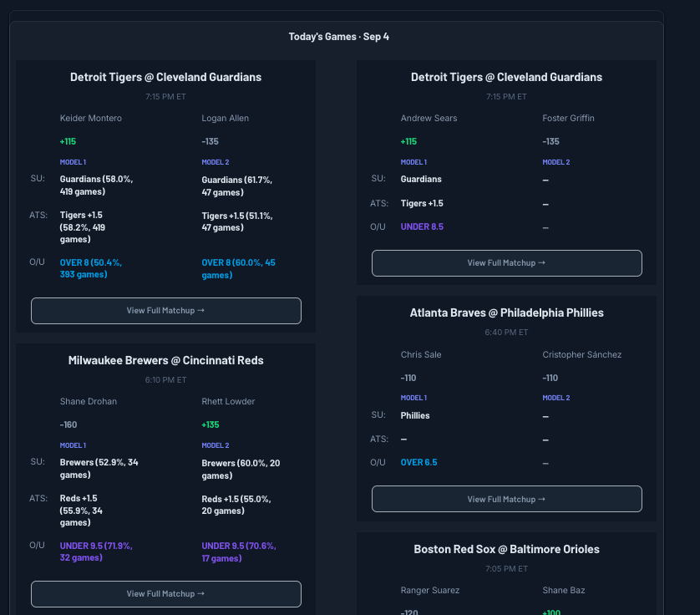This screenshot has width=700, height=615.
Task: Click Tigers @ Guardians title above Andrew Sears
Action: (x=507, y=77)
